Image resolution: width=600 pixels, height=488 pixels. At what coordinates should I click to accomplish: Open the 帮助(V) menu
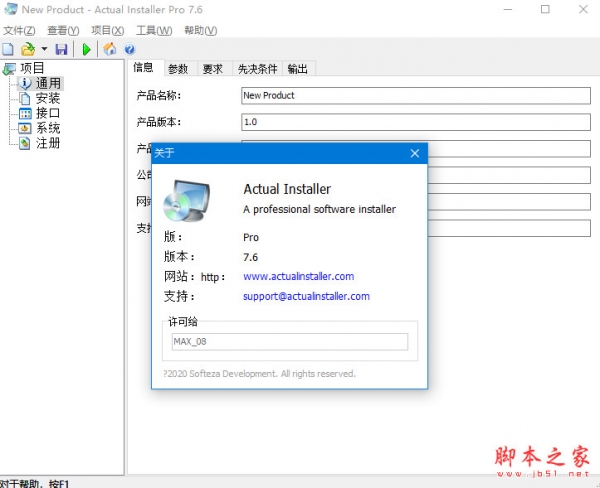(x=201, y=30)
